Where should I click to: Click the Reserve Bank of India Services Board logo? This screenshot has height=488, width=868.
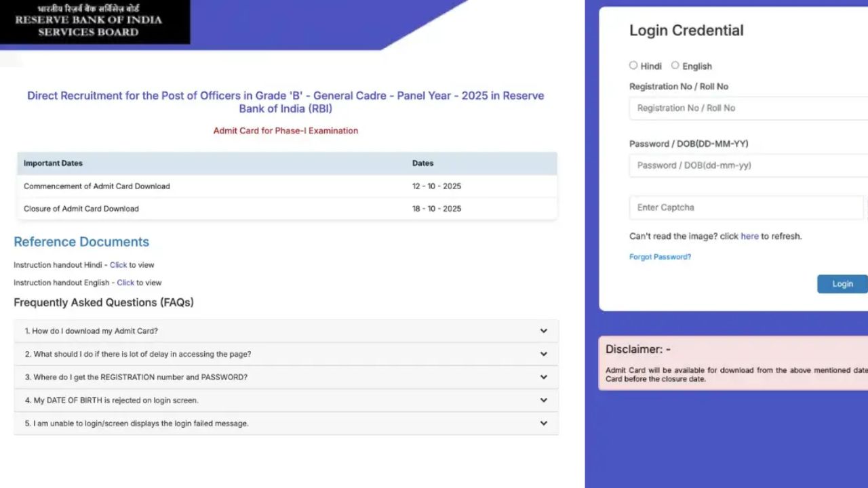[x=95, y=22]
